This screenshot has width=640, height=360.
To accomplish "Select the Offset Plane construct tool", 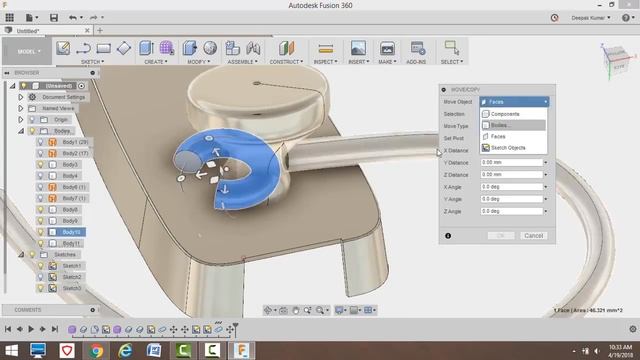I will 287,48.
